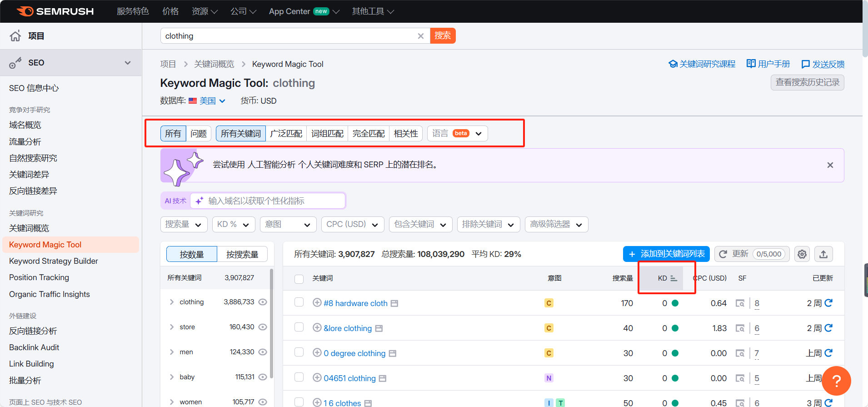Add 04651 clothing with plus icon

(317, 377)
